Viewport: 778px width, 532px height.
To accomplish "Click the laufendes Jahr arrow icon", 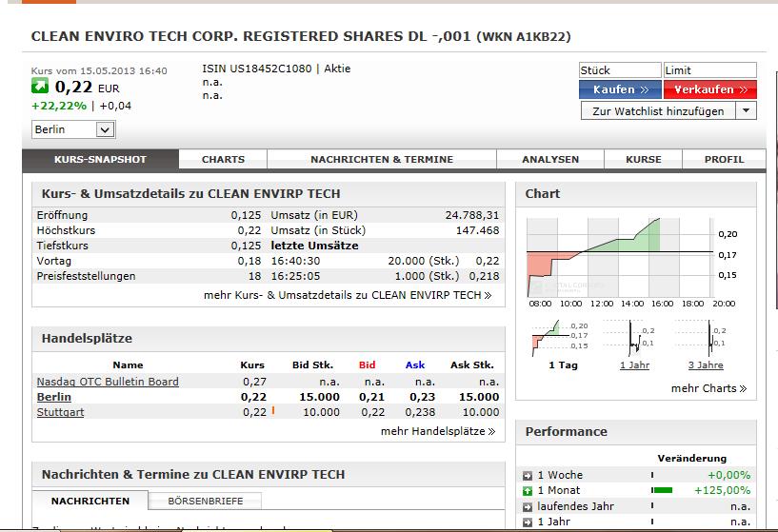I will coord(529,506).
